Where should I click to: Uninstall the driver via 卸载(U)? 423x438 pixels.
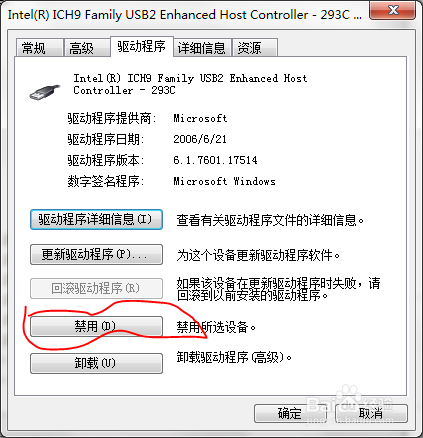96,363
